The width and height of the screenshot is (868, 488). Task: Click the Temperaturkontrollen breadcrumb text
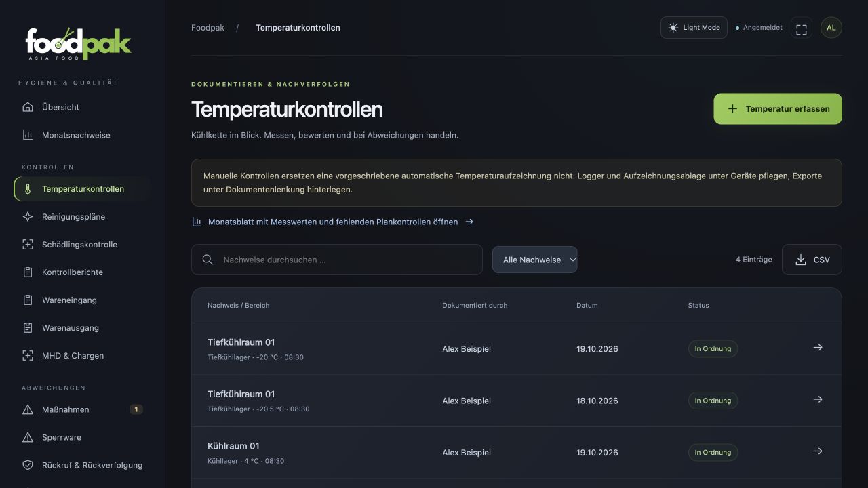tap(298, 28)
